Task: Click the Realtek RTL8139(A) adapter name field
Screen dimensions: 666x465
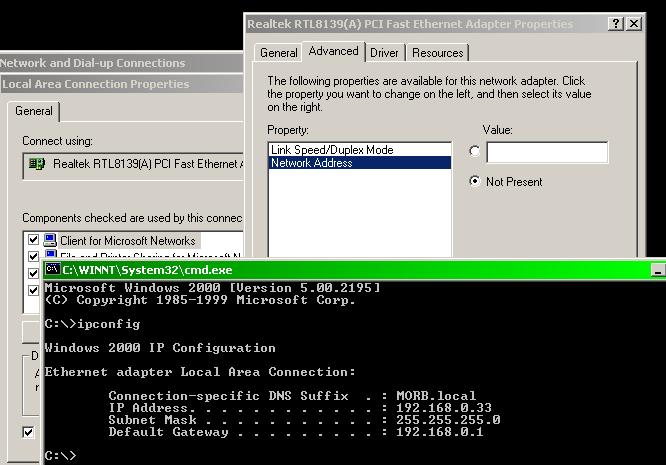Action: (133, 165)
